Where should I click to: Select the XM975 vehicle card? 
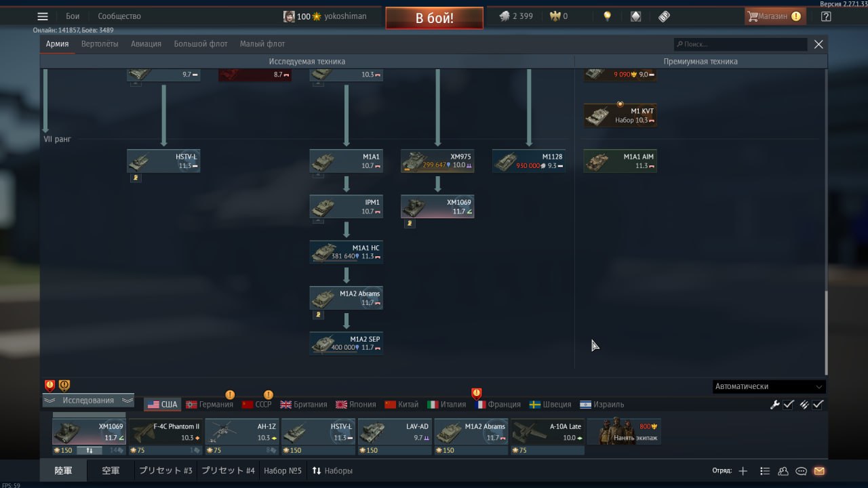[437, 161]
